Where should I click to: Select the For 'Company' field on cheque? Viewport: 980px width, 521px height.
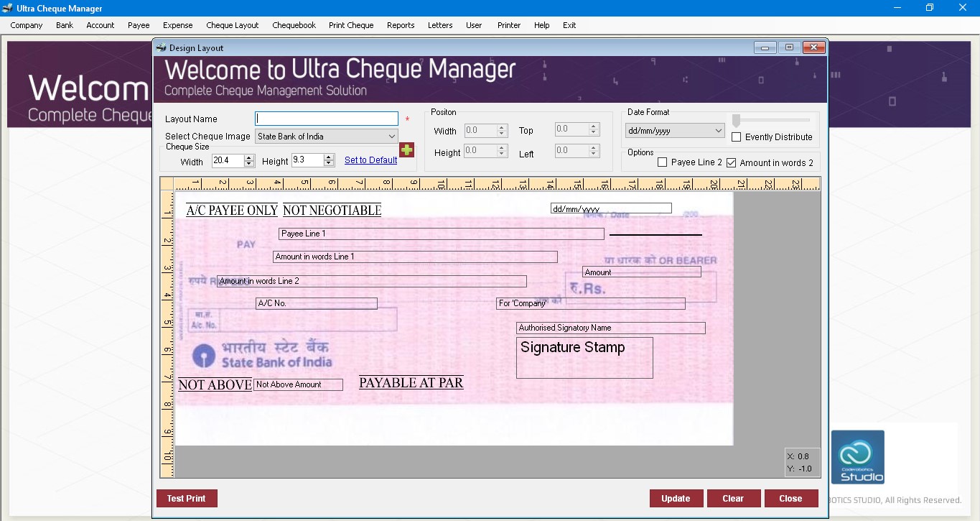(x=591, y=303)
